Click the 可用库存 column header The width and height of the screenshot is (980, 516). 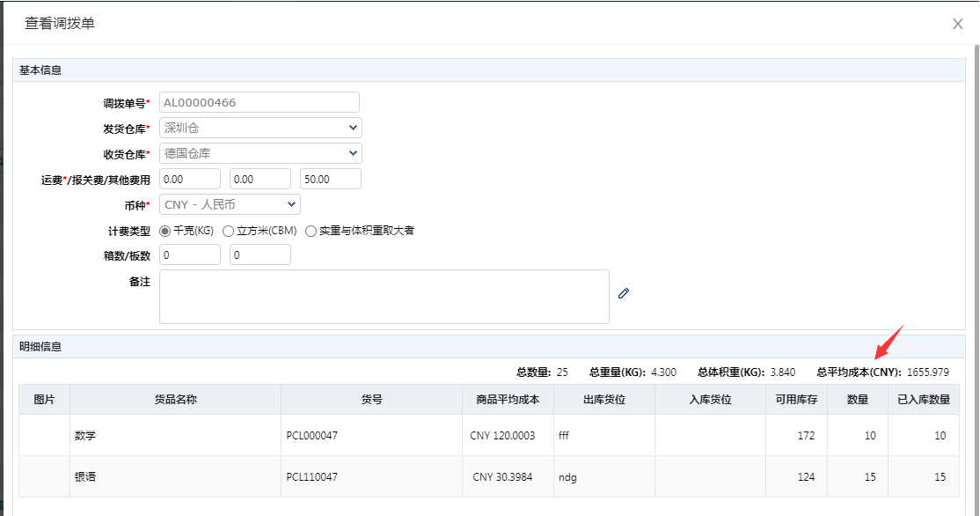click(x=796, y=399)
